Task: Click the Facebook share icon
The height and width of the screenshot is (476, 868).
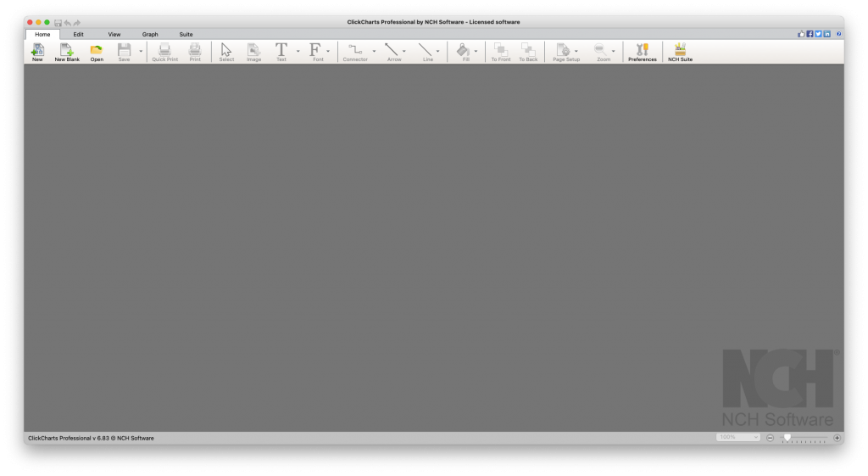Action: coord(810,34)
